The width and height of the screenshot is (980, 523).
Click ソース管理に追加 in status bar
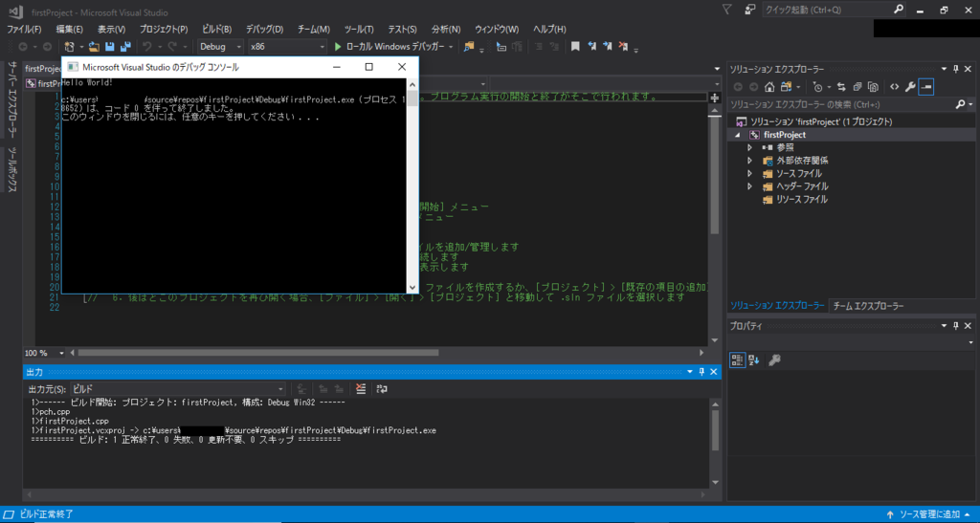[x=928, y=515]
